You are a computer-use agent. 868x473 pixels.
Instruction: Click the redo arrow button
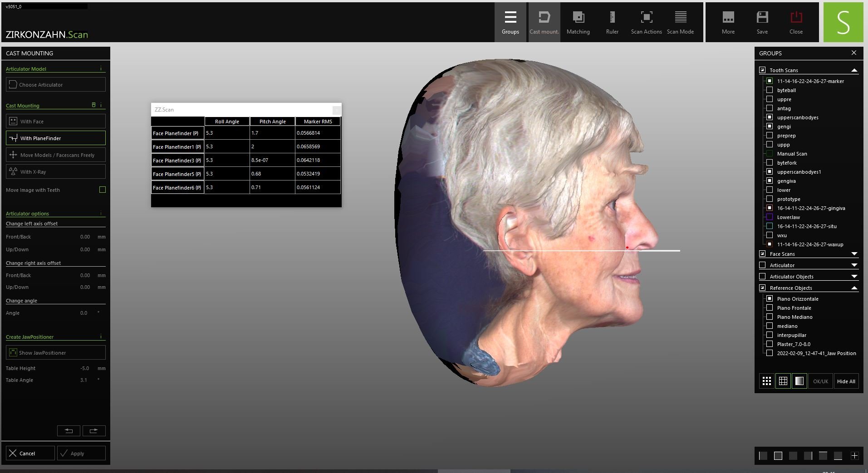tap(94, 431)
